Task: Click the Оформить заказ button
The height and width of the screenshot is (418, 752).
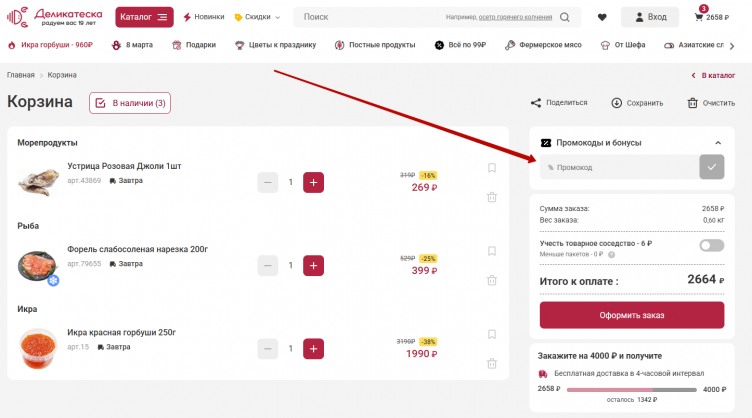Action: coord(632,315)
